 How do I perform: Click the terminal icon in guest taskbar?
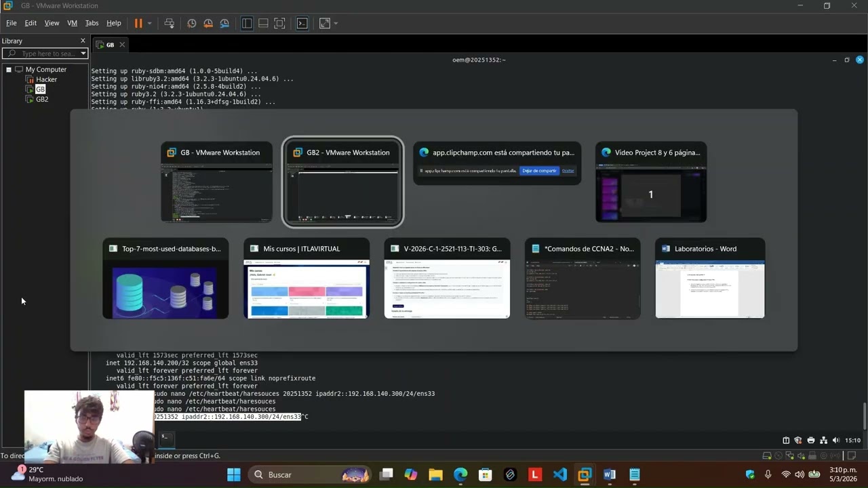tap(165, 439)
